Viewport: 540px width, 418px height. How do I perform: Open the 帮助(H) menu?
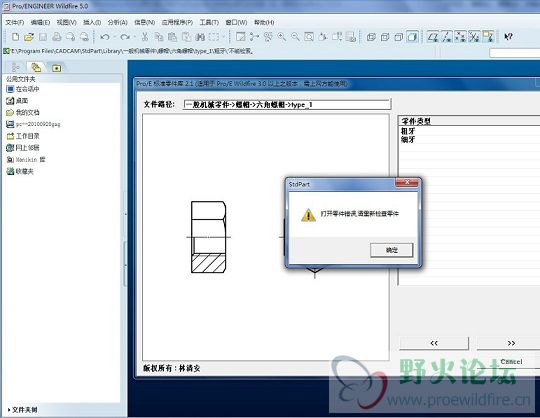(x=264, y=22)
